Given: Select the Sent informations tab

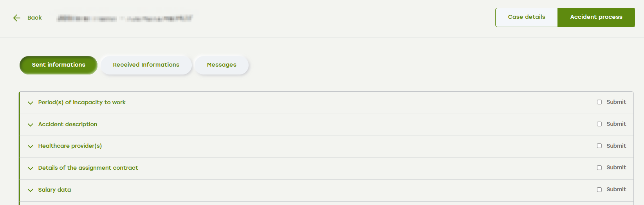Looking at the screenshot, I should click(58, 65).
